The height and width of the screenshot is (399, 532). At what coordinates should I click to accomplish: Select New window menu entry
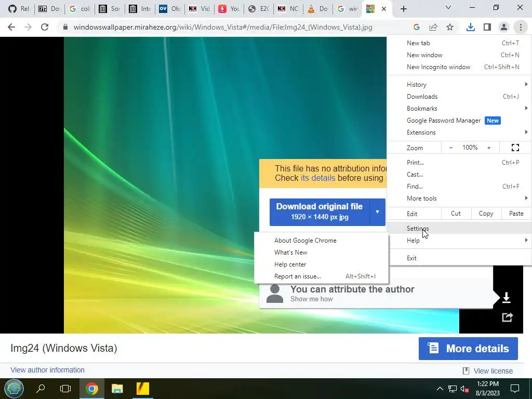(459, 55)
